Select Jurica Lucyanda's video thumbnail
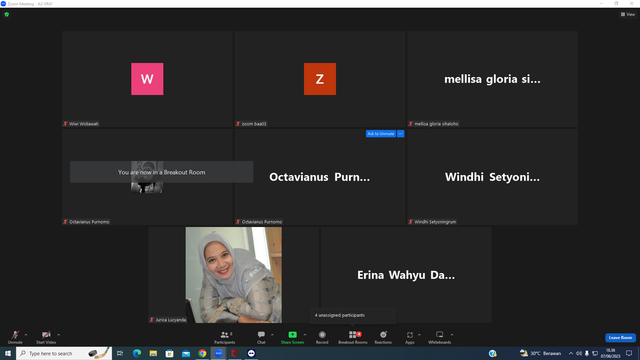This screenshot has height=360, width=640. coord(233,275)
